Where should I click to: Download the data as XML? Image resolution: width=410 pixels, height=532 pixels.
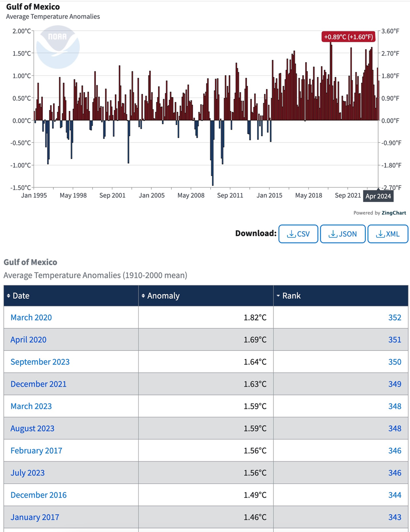pyautogui.click(x=388, y=234)
